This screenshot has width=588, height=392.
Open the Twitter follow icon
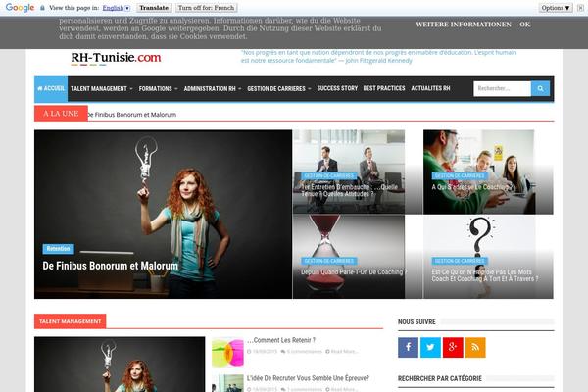point(430,347)
